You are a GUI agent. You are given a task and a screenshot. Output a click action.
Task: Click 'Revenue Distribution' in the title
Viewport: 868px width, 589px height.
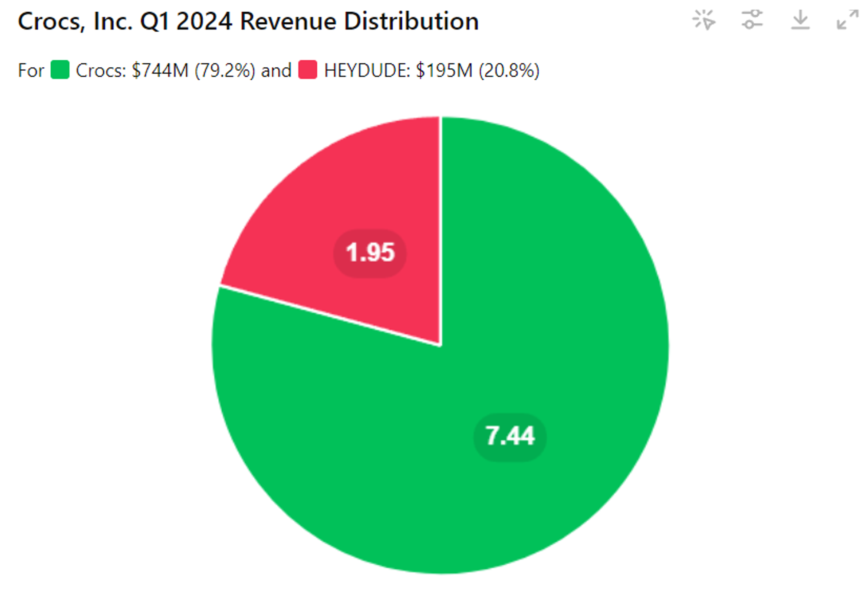point(359,21)
